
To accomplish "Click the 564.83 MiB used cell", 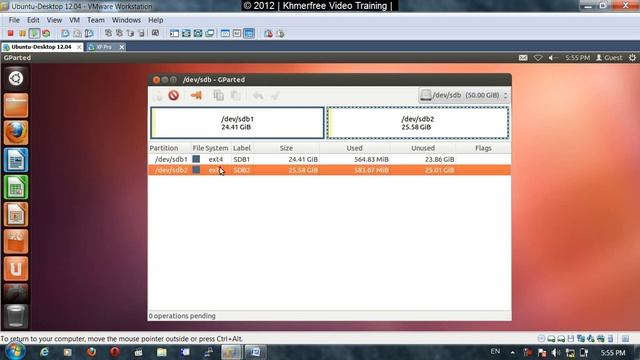I will [371, 159].
